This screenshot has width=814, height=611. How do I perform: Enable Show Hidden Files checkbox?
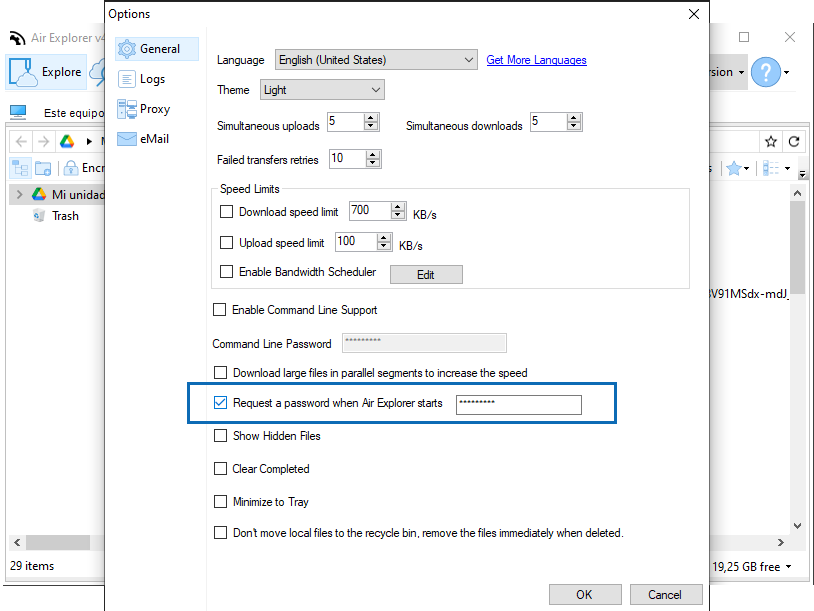221,436
